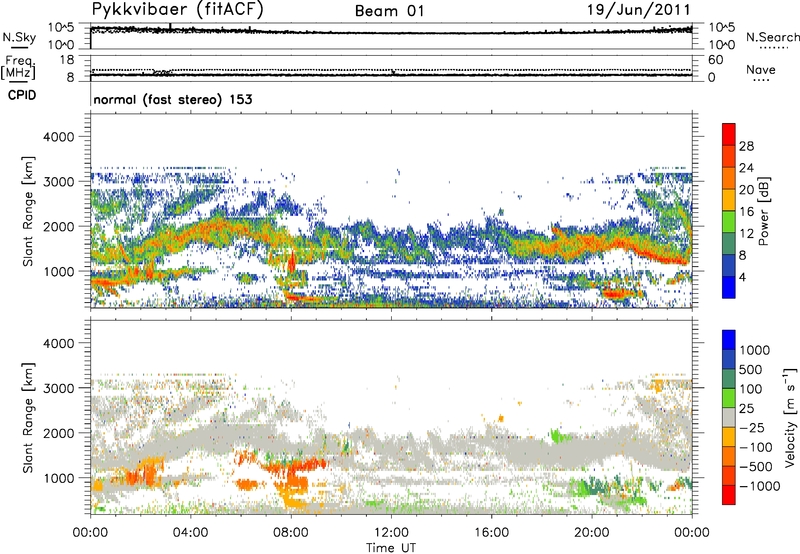
Task: Click the "-500" velocity colorbar label
Action: coord(755,466)
